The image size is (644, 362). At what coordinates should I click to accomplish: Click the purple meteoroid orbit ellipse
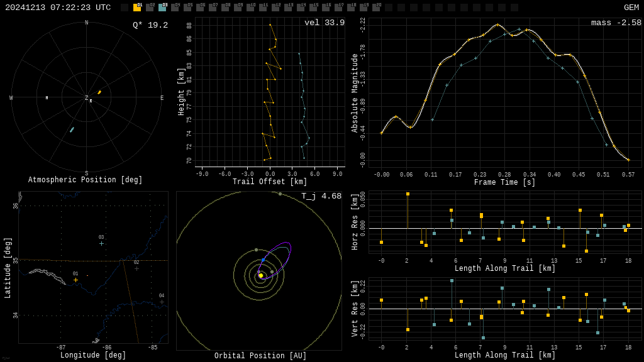pyautogui.click(x=287, y=248)
